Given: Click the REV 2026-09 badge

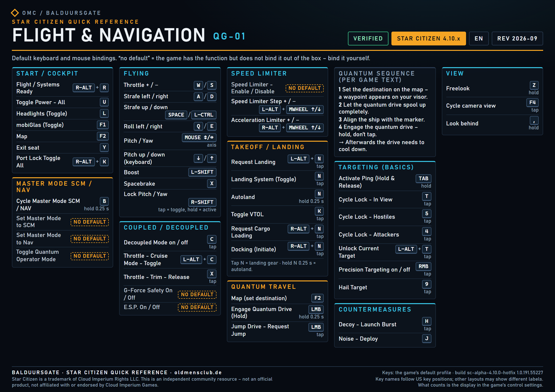Looking at the screenshot, I should (x=517, y=39).
